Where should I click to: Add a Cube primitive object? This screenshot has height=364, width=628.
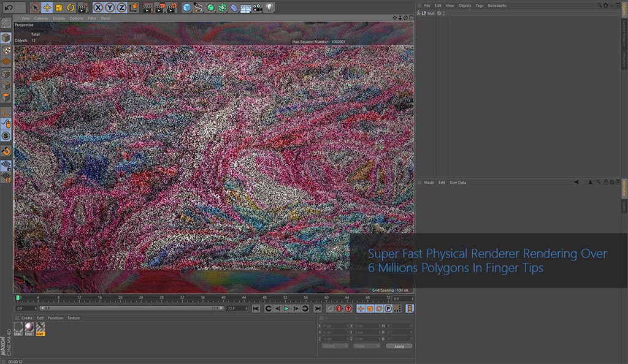pyautogui.click(x=187, y=8)
